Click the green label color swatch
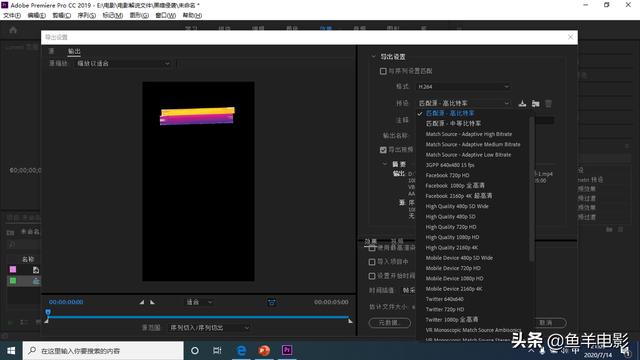The width and height of the screenshot is (640, 360). (x=13, y=280)
